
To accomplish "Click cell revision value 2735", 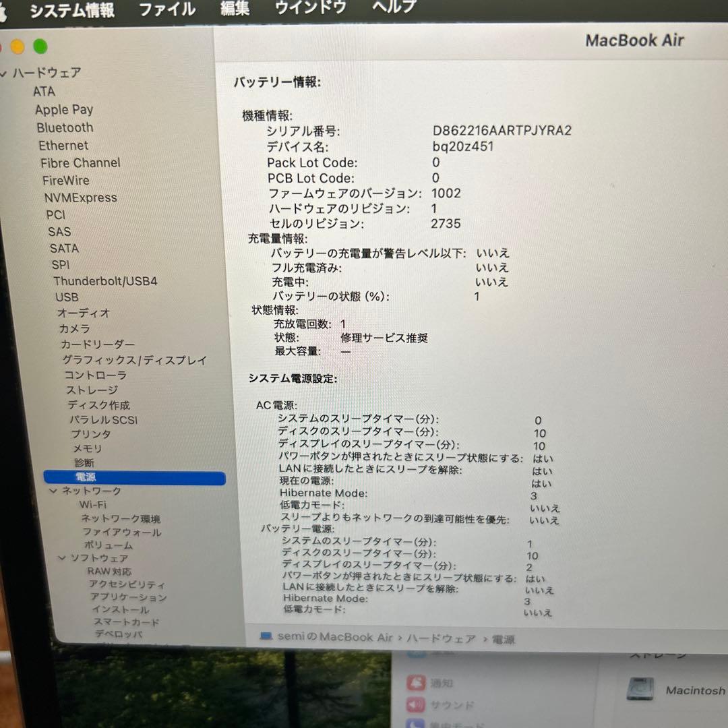I will tap(446, 224).
